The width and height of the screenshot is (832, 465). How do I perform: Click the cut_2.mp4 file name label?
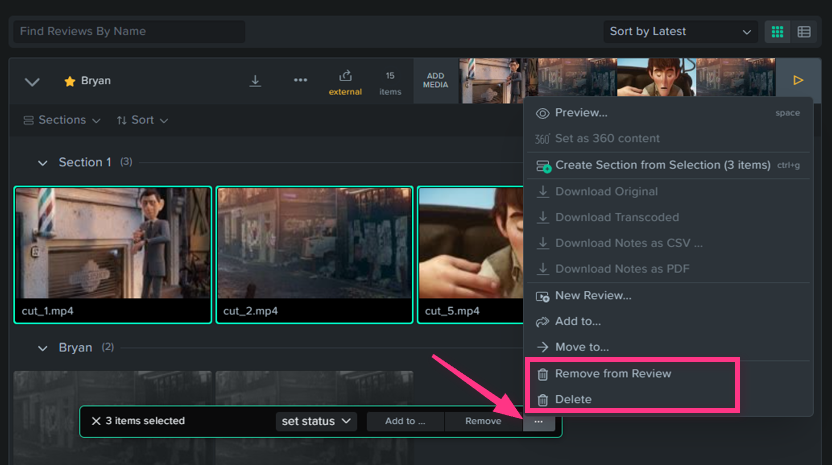point(250,311)
